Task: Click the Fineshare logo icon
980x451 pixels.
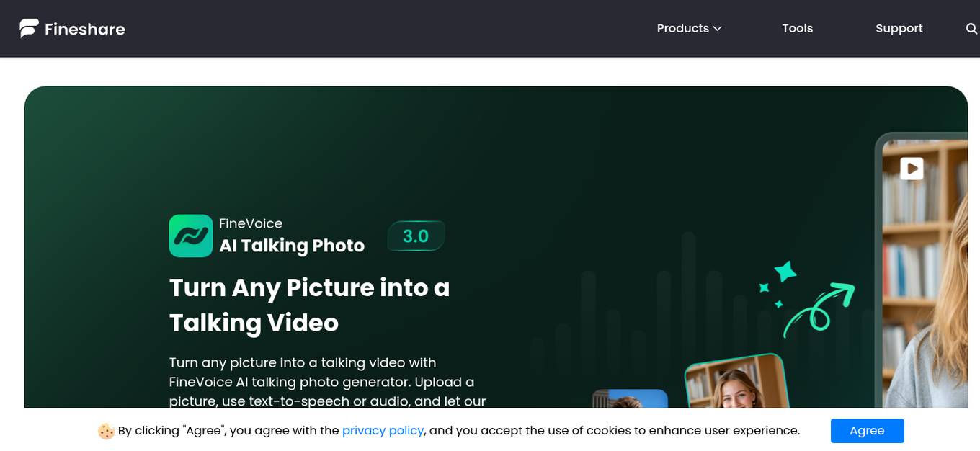Action: pyautogui.click(x=27, y=28)
